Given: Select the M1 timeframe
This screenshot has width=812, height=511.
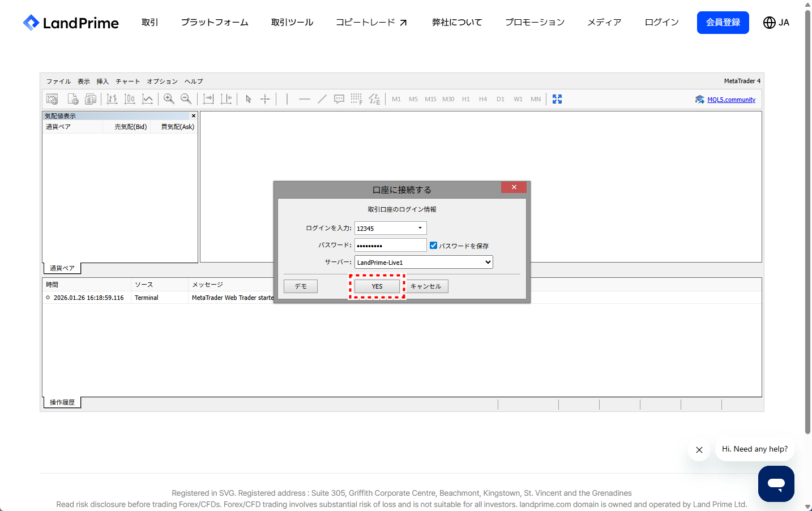Looking at the screenshot, I should click(396, 99).
